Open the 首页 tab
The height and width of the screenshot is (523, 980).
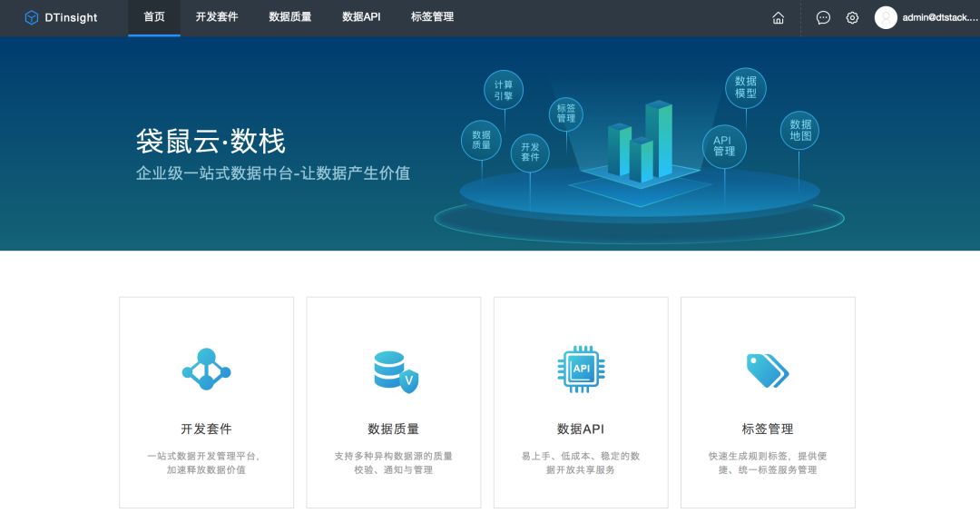click(154, 17)
